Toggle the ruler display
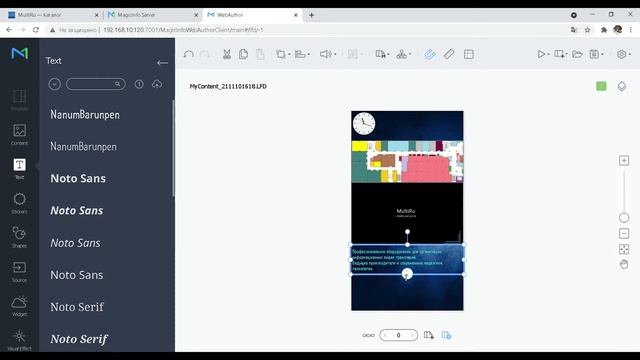The image size is (640, 360). tap(449, 54)
